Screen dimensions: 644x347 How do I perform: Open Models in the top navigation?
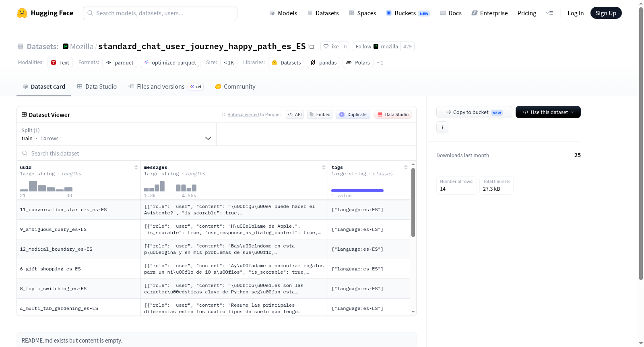283,13
